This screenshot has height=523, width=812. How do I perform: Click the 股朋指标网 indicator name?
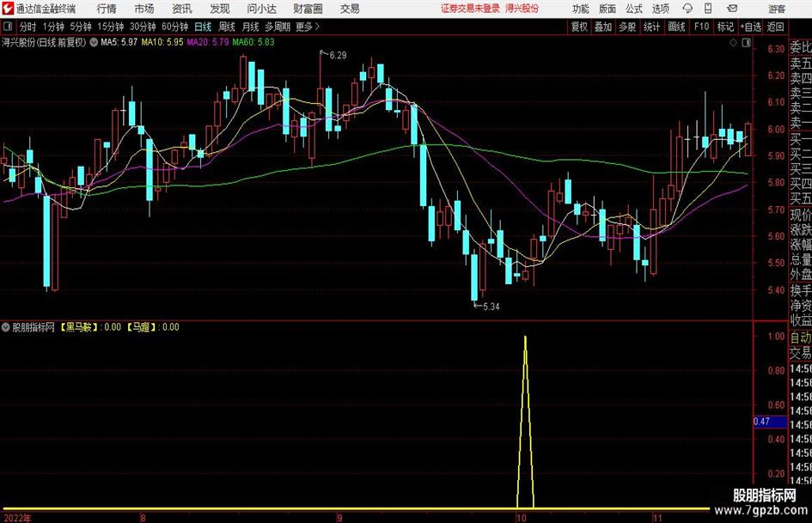(x=34, y=327)
